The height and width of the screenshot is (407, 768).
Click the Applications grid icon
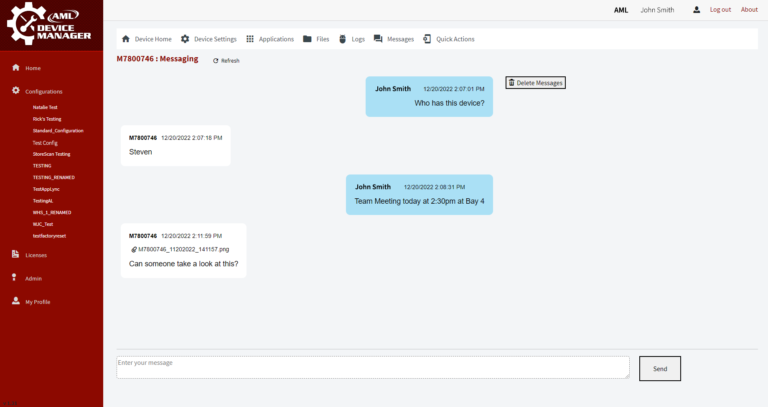[x=250, y=39]
